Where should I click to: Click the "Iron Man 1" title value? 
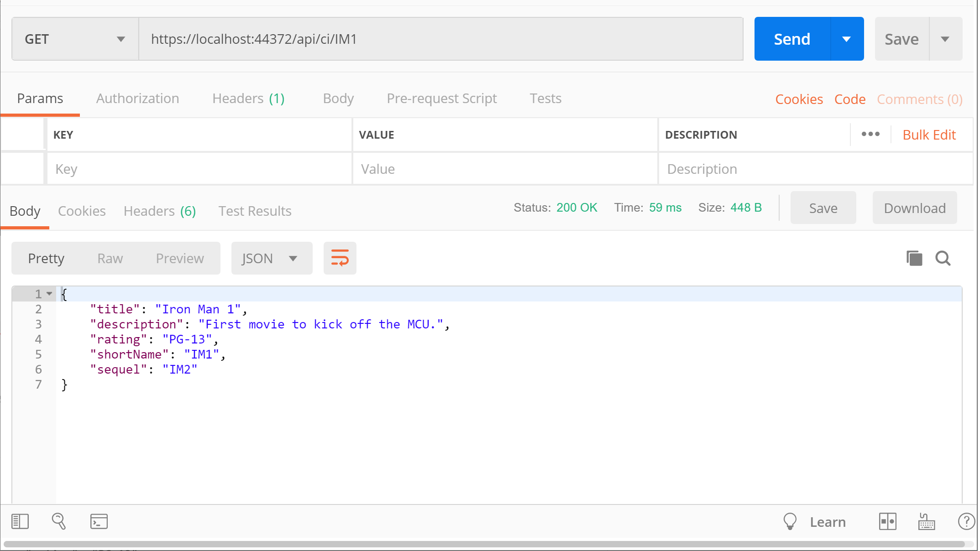coord(198,309)
